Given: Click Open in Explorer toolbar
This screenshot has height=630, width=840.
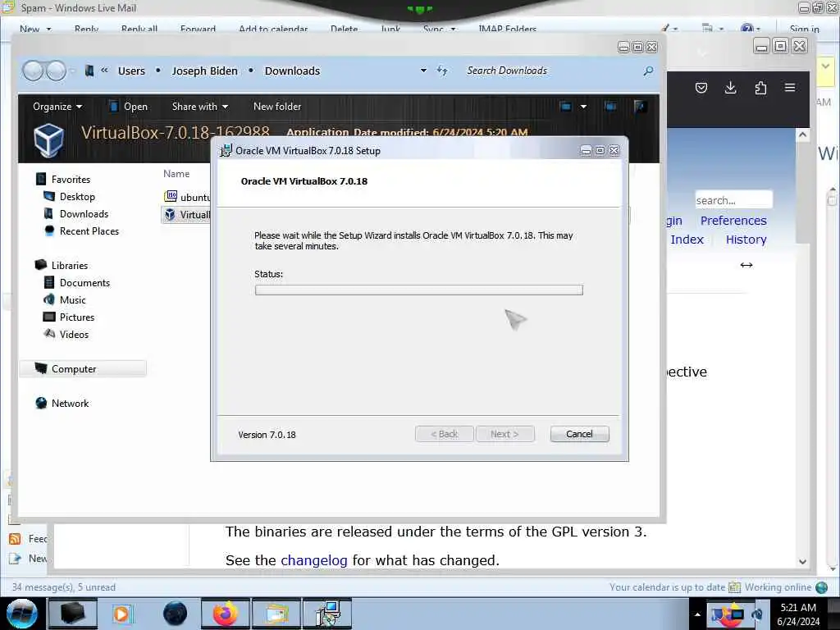Looking at the screenshot, I should point(128,107).
